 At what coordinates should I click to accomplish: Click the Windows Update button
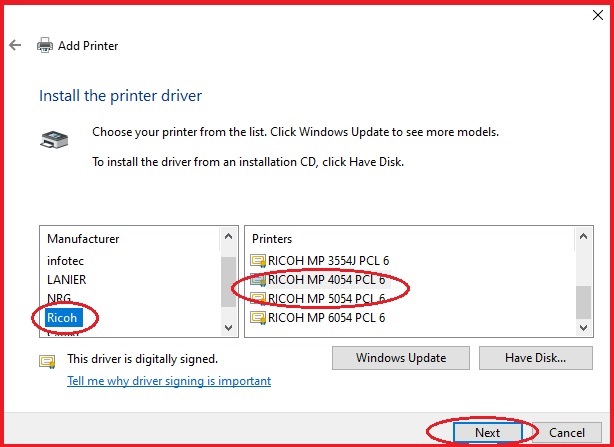tap(401, 358)
